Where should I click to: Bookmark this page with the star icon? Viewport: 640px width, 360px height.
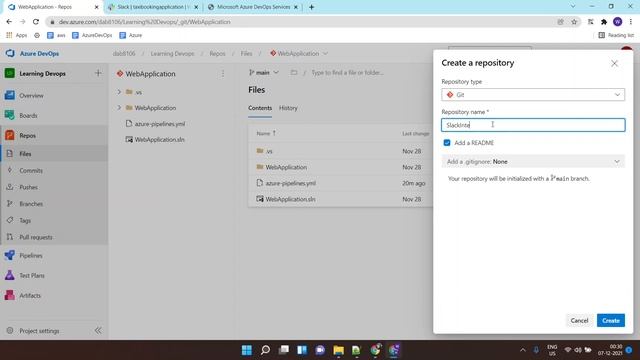pyautogui.click(x=574, y=22)
